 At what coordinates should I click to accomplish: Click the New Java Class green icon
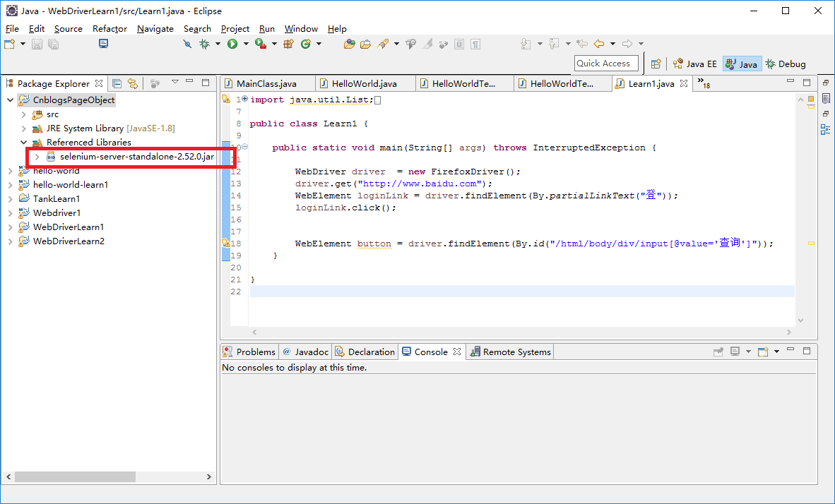(306, 44)
